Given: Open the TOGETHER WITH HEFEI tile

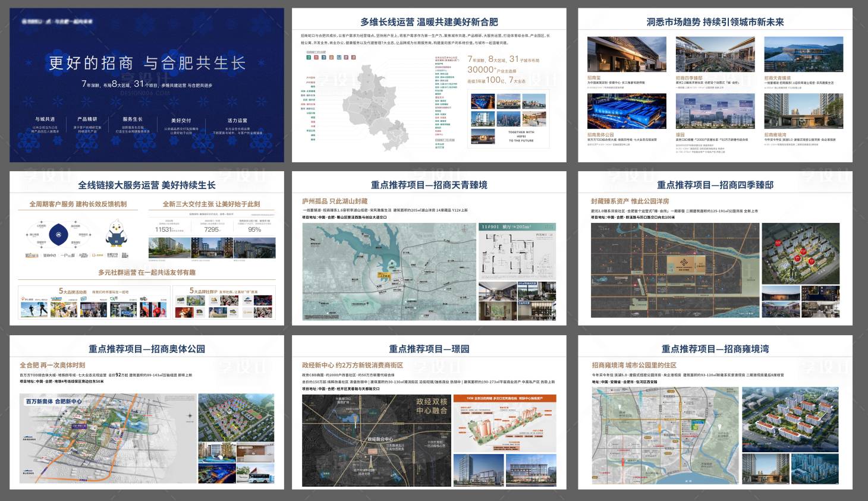Looking at the screenshot, I should [521, 136].
